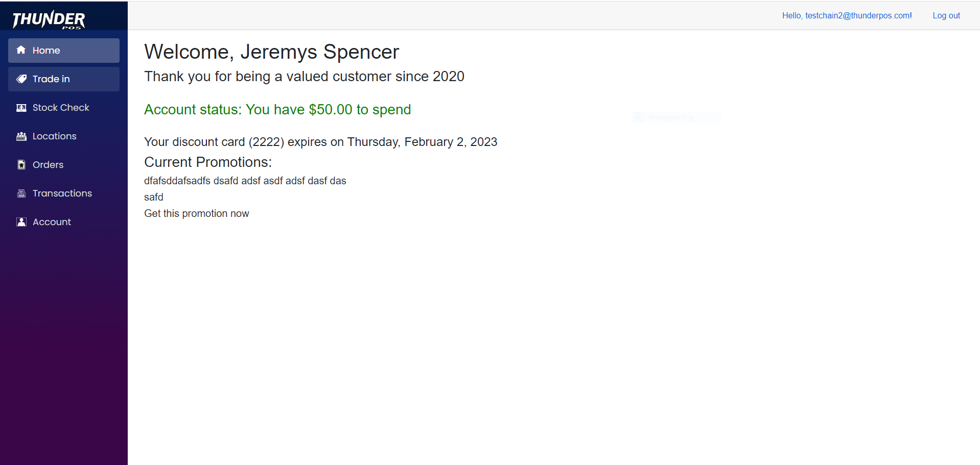The image size is (980, 465).
Task: Click the Orders clipboard icon
Action: (21, 165)
